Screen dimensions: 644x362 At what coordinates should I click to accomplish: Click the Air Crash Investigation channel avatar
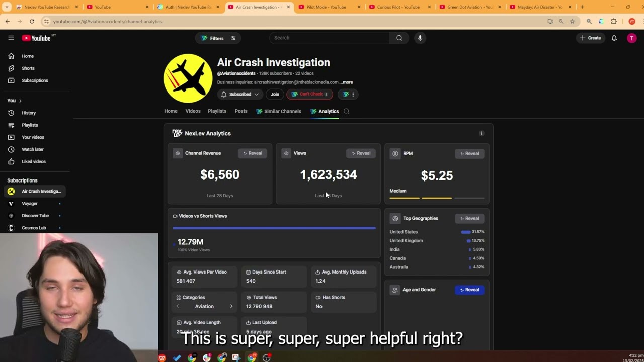[188, 78]
